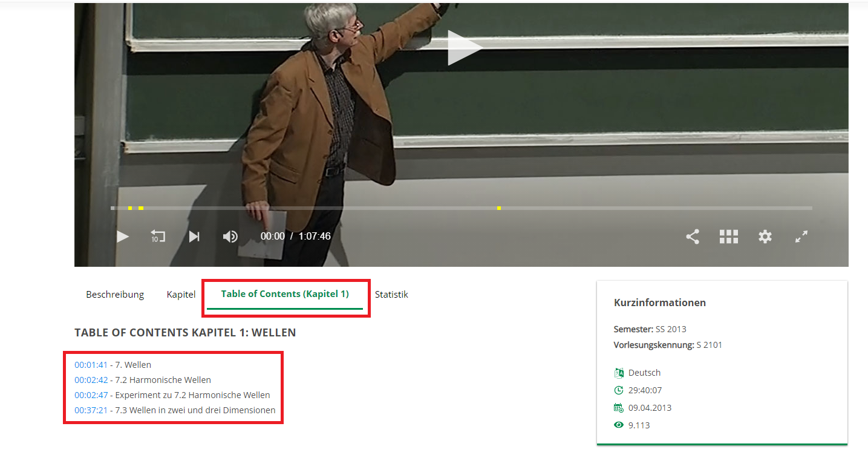Click the small play button in player controls
The width and height of the screenshot is (868, 458).
click(123, 237)
